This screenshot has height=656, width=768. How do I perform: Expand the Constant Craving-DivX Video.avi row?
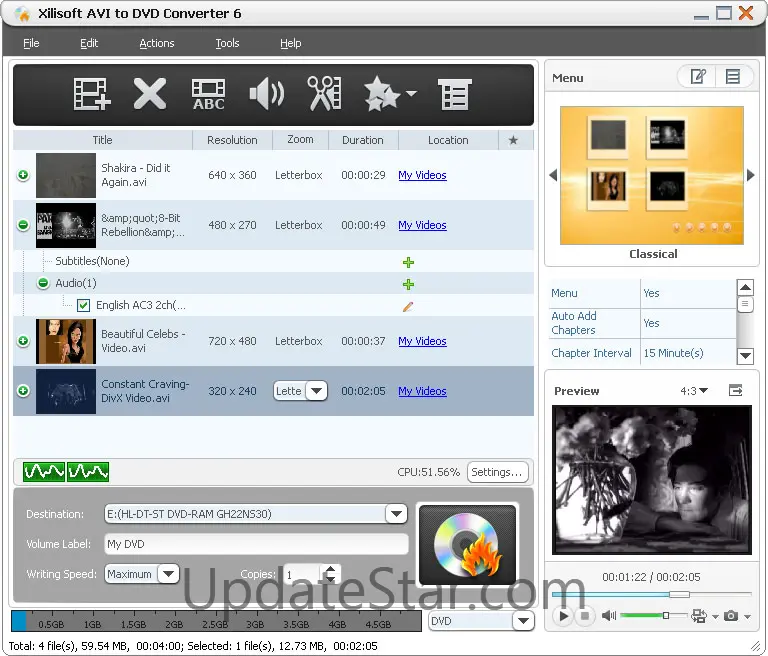(23, 390)
